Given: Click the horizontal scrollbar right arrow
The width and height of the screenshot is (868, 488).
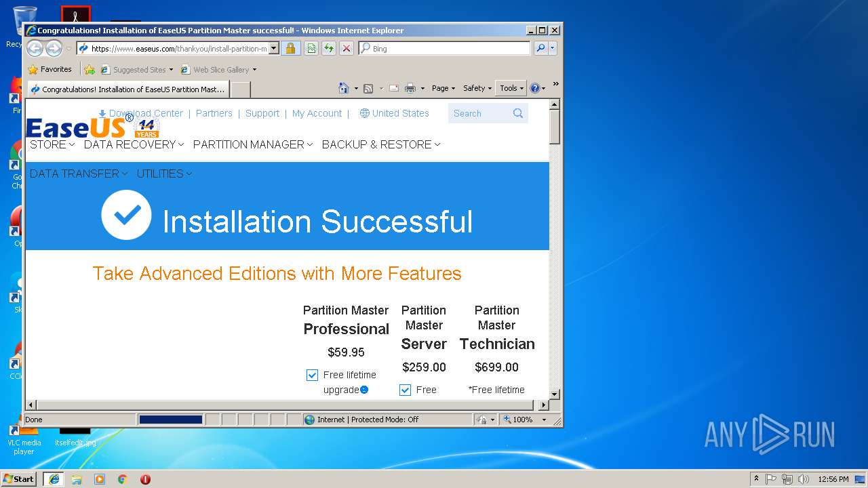Looking at the screenshot, I should (x=543, y=405).
